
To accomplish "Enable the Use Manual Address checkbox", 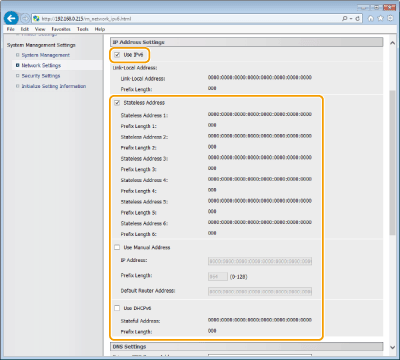I will tap(117, 247).
